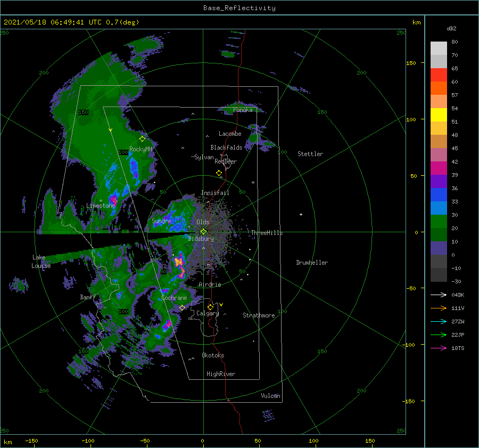
Task: Select the purple swatch between 39 and 36
Action: pyautogui.click(x=439, y=182)
